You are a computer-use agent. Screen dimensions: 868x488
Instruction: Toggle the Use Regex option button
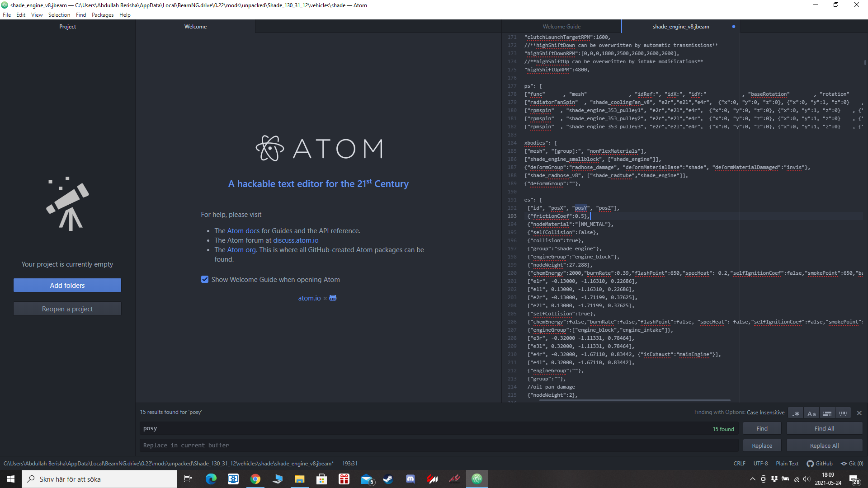pos(796,413)
